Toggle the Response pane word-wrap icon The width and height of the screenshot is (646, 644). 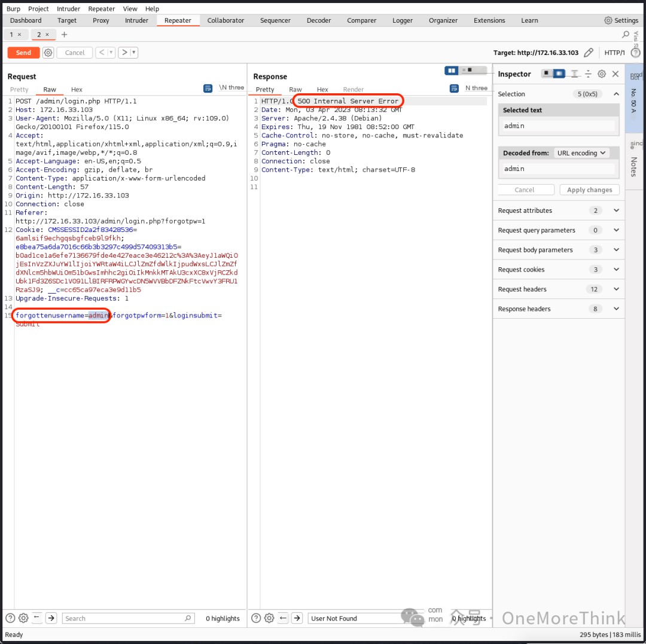click(x=454, y=88)
